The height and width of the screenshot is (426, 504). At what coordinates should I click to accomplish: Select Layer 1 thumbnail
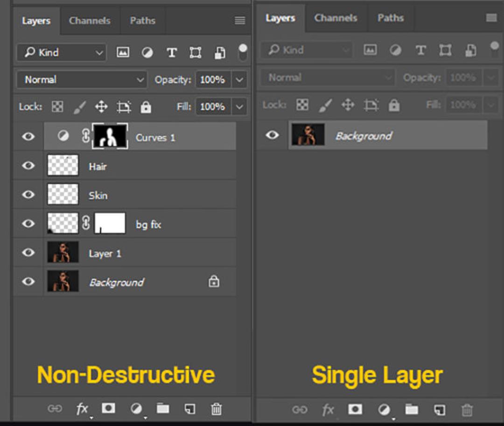coord(63,252)
